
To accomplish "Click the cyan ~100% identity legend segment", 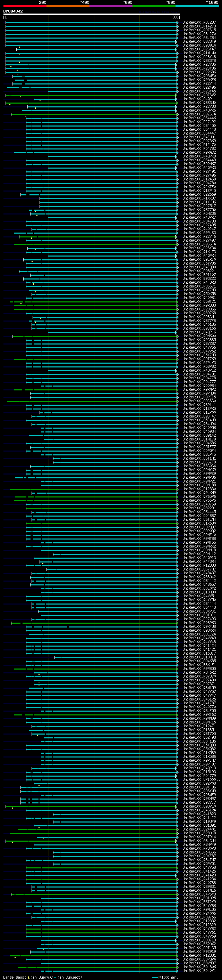I will coord(197,7).
